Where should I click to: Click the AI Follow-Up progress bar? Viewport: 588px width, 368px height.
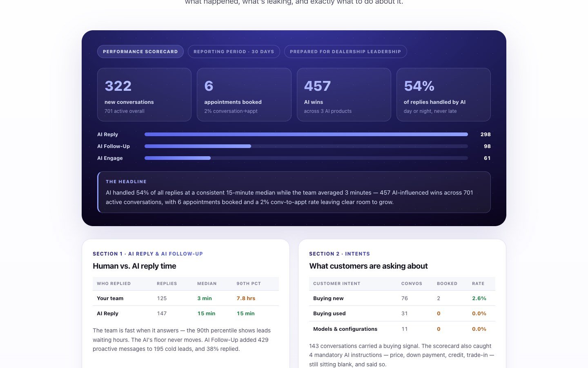click(x=306, y=146)
